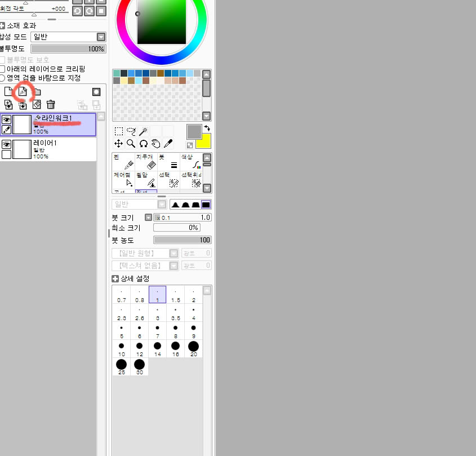This screenshot has height=456, width=476.
Task: Choose brush size preset 20
Action: [x=193, y=348]
